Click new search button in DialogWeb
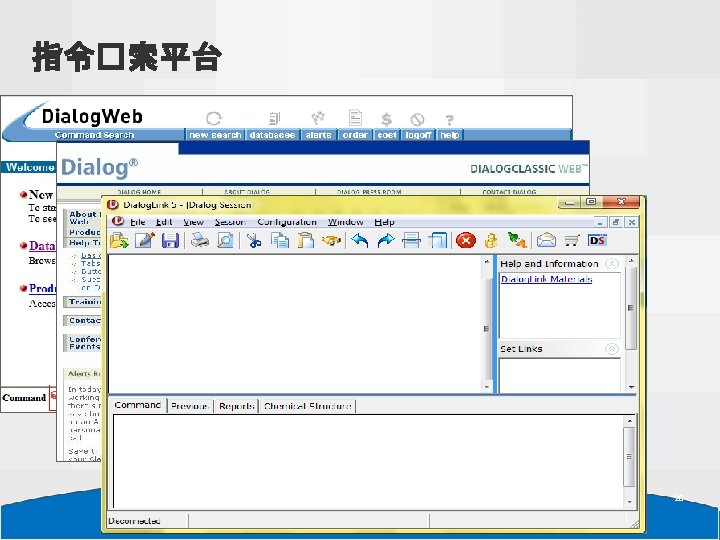 215,135
